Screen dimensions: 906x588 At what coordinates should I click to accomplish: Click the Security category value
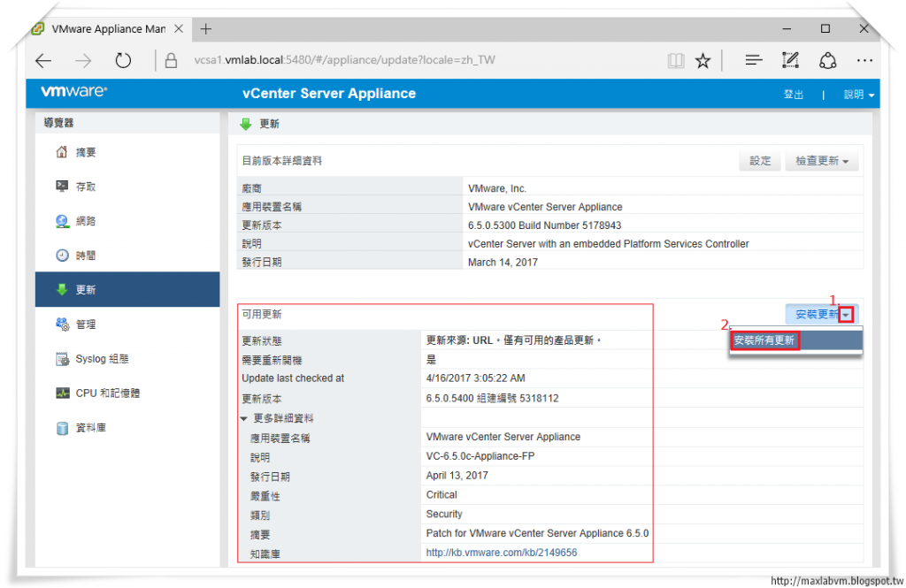click(444, 514)
